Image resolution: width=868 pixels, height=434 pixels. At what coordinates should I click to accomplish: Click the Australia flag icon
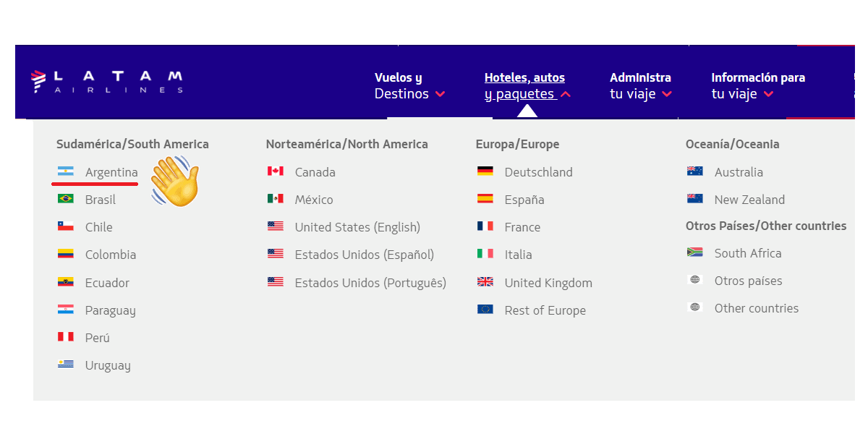coord(695,172)
